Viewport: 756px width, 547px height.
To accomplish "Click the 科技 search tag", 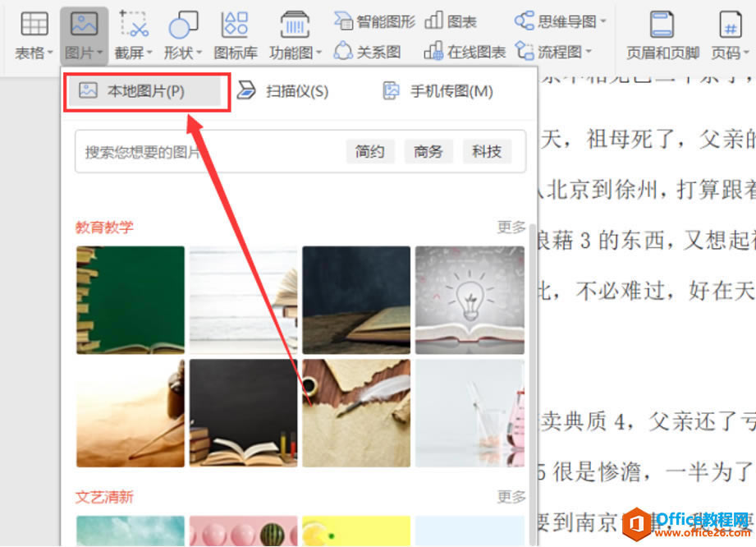I will tap(487, 151).
